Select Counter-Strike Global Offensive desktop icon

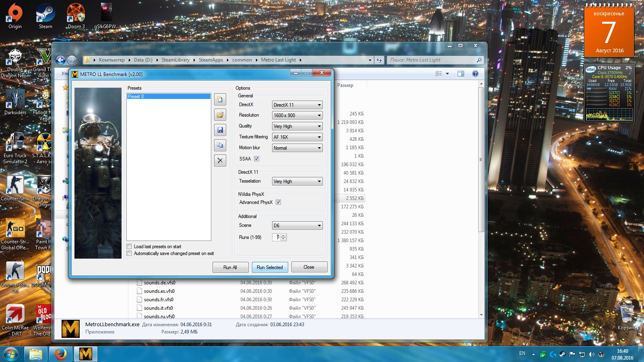15,234
